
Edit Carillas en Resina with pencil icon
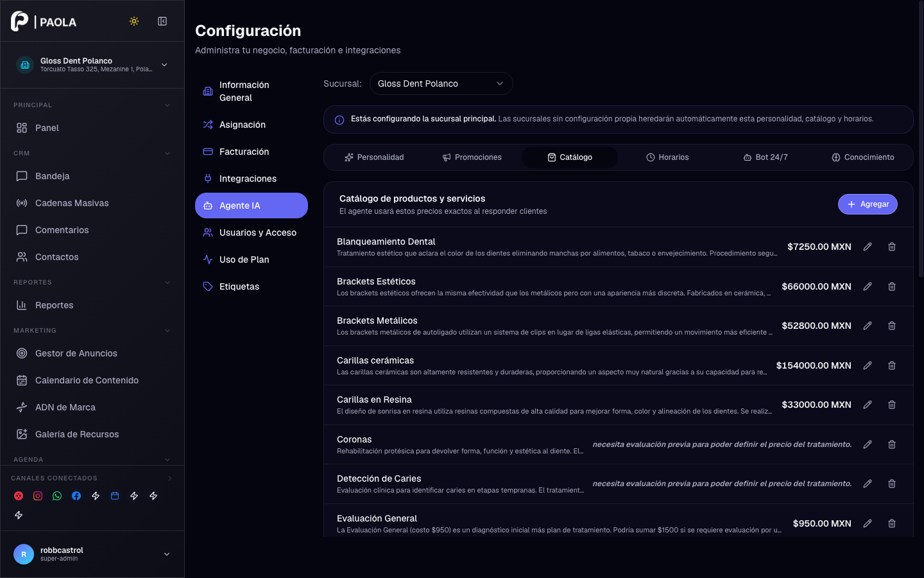tap(868, 405)
